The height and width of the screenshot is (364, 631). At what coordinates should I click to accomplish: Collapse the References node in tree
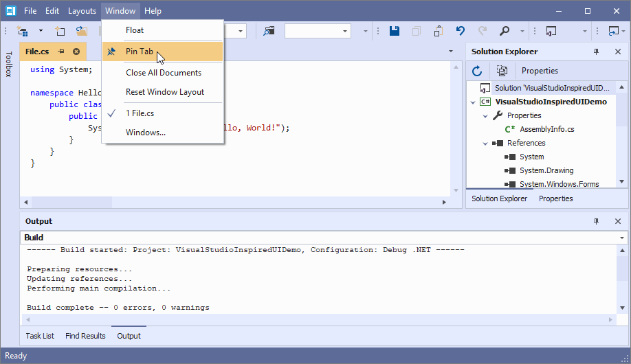(x=485, y=144)
